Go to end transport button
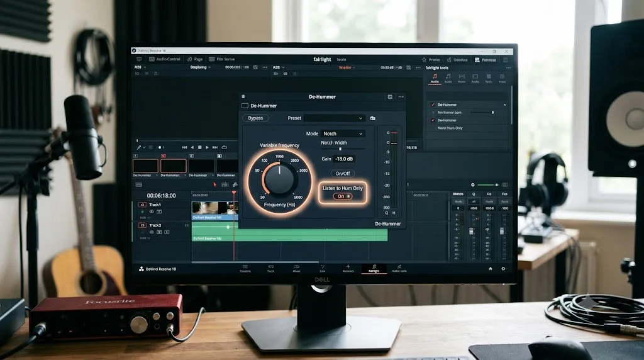644x360 pixels. (x=215, y=147)
